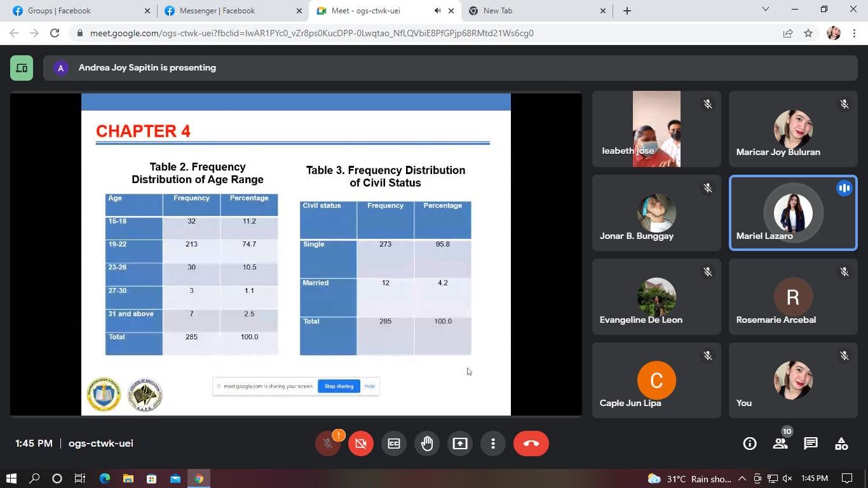Open Task View on the taskbar
Screen dimensions: 868x488
pos(80,478)
